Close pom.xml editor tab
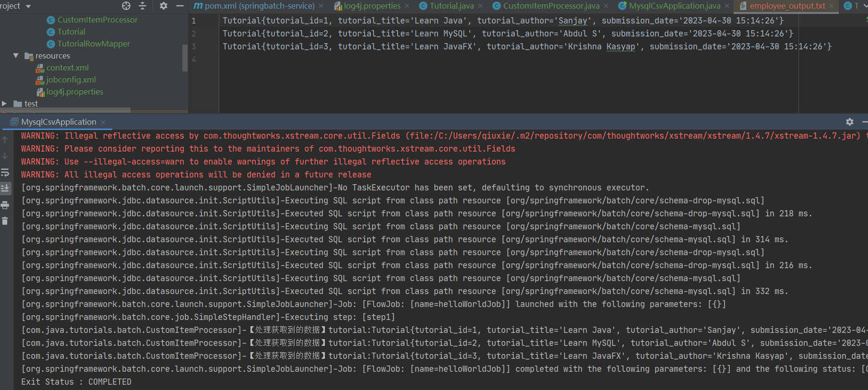Viewport: 868px width, 390px height. click(x=321, y=6)
